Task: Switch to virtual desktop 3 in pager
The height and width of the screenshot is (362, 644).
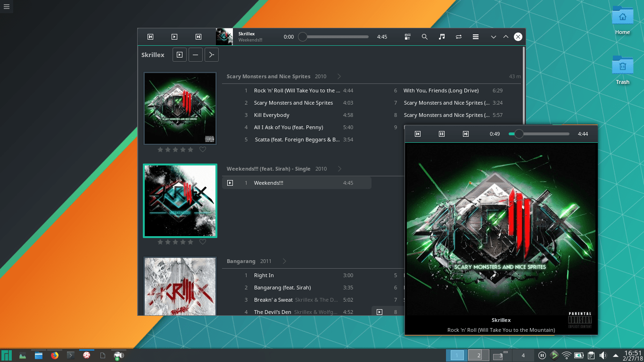Action: coord(500,355)
